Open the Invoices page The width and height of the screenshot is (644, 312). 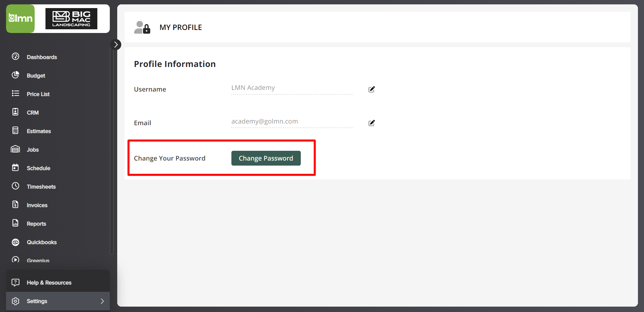pyautogui.click(x=37, y=205)
